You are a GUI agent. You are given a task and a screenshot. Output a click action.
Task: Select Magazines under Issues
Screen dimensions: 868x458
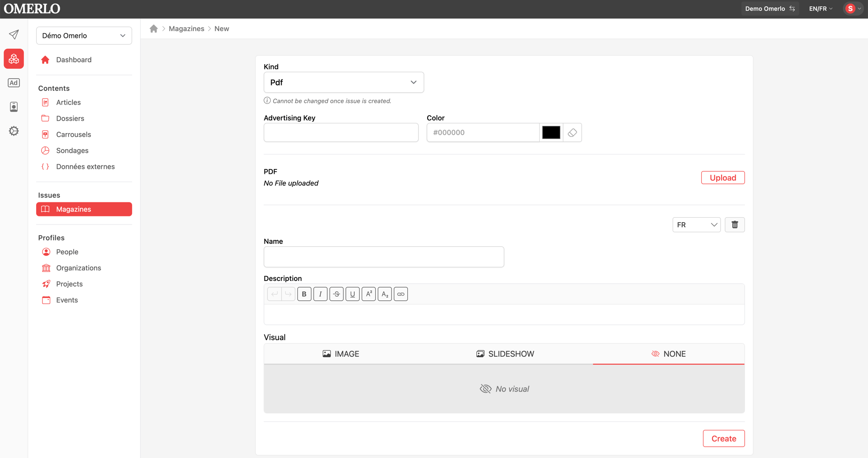click(x=84, y=209)
